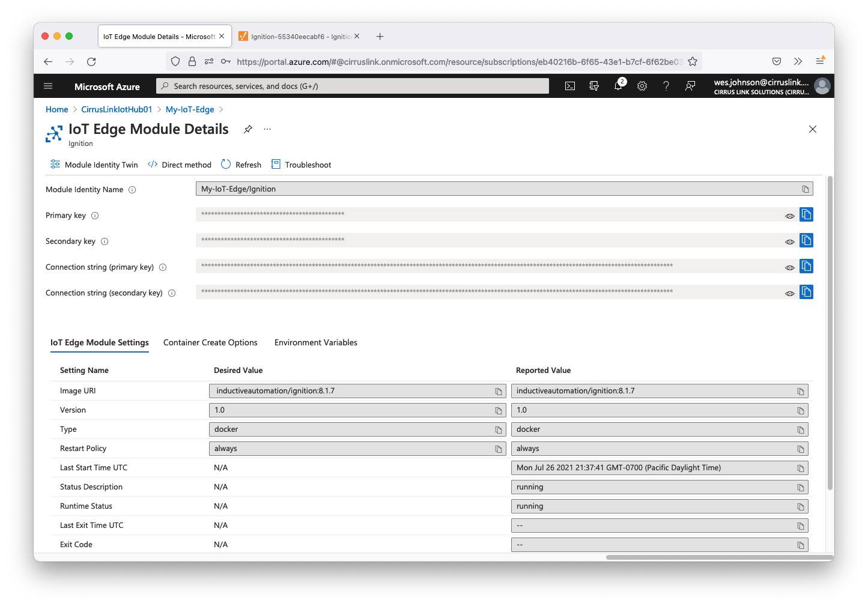
Task: Reveal the Secondary key value
Action: click(x=790, y=242)
